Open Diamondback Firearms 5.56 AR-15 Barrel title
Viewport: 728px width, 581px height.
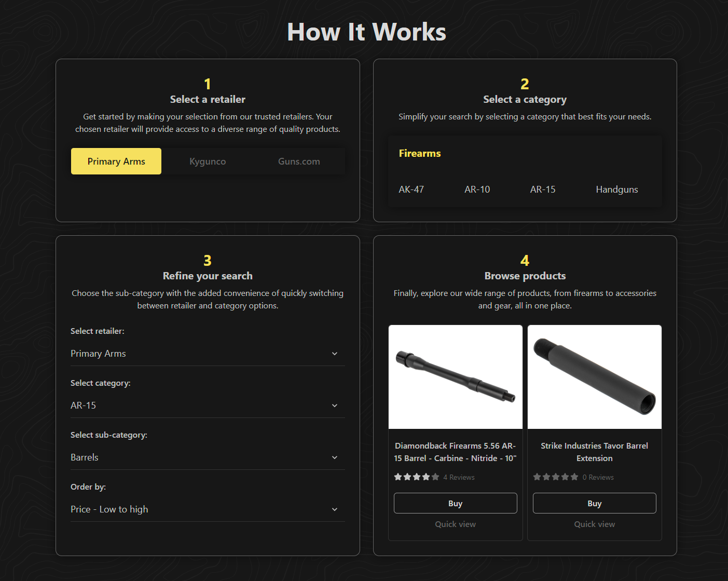[456, 452]
